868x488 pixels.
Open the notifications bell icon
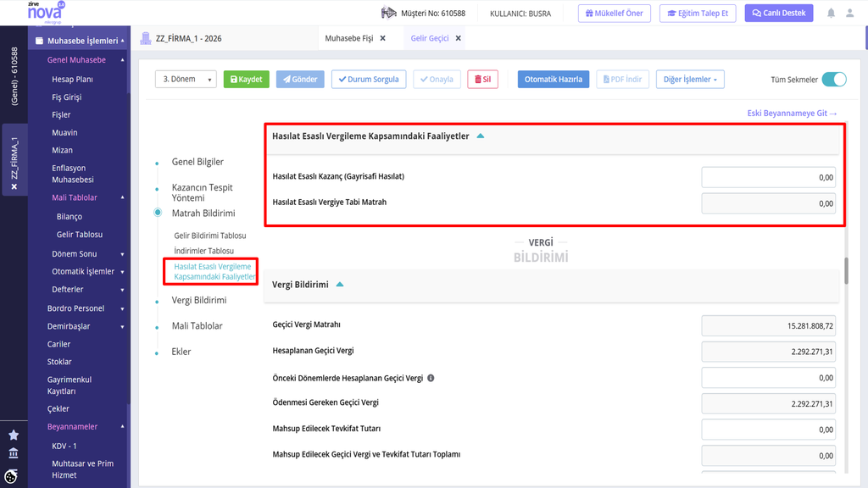point(831,13)
